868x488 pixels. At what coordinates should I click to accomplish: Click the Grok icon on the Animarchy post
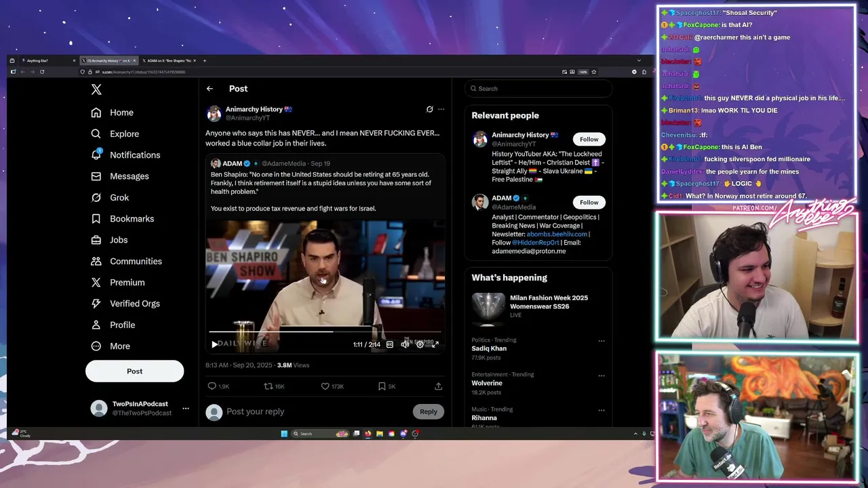429,109
